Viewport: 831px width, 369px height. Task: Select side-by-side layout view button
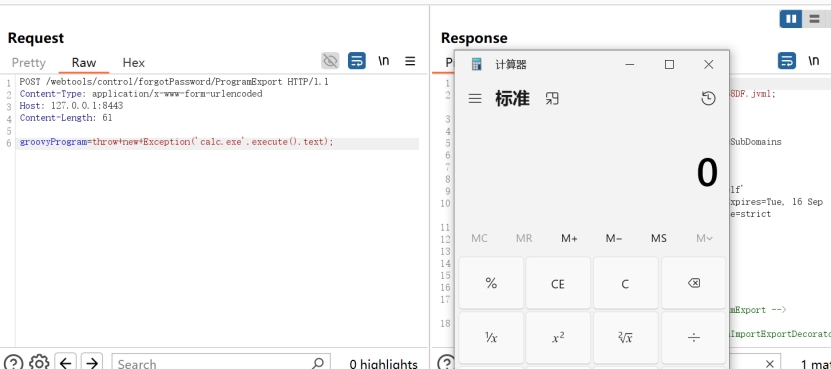pyautogui.click(x=791, y=19)
